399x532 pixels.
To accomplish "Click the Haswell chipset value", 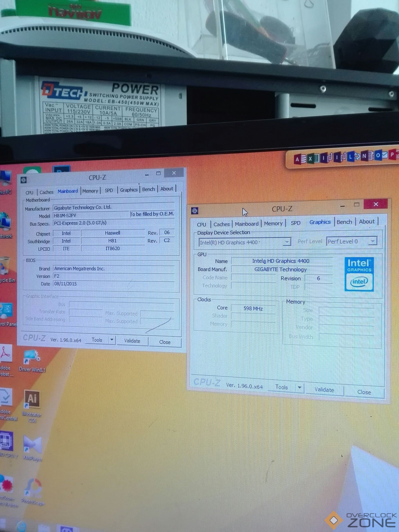I will [x=113, y=233].
